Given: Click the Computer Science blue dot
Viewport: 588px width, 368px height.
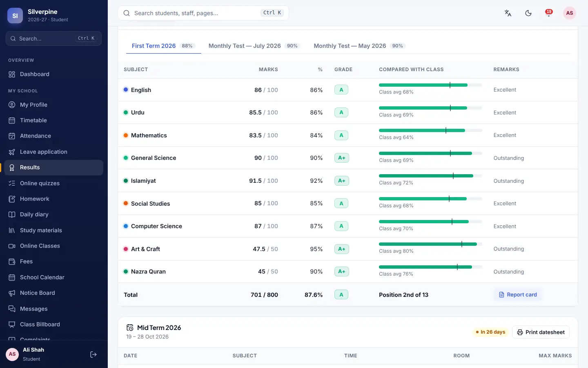Looking at the screenshot, I should point(126,226).
